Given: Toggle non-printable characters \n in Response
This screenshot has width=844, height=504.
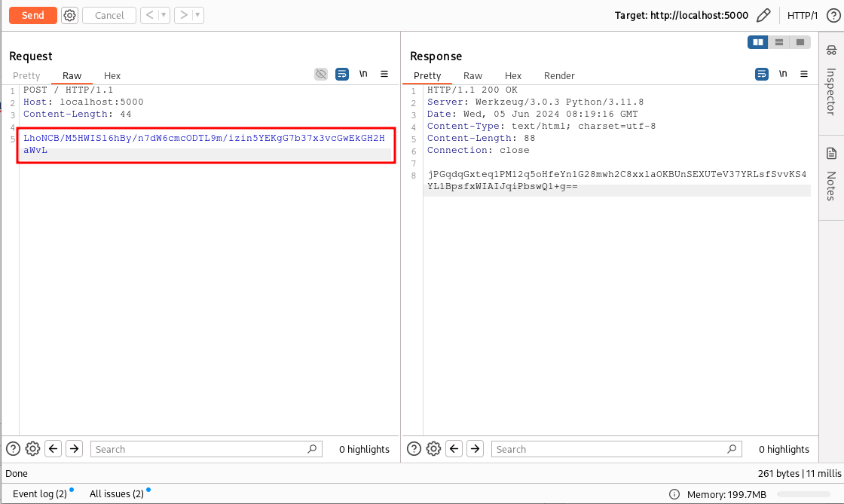Looking at the screenshot, I should (x=783, y=74).
